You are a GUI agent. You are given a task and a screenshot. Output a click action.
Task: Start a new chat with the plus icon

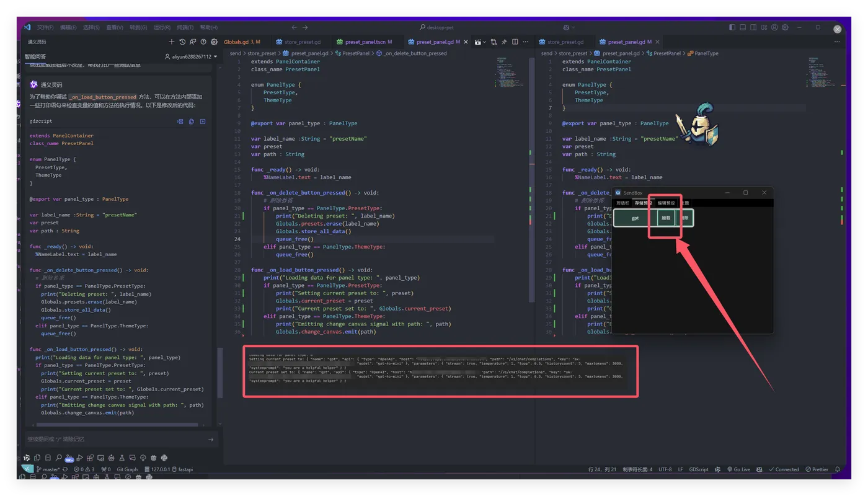(172, 42)
